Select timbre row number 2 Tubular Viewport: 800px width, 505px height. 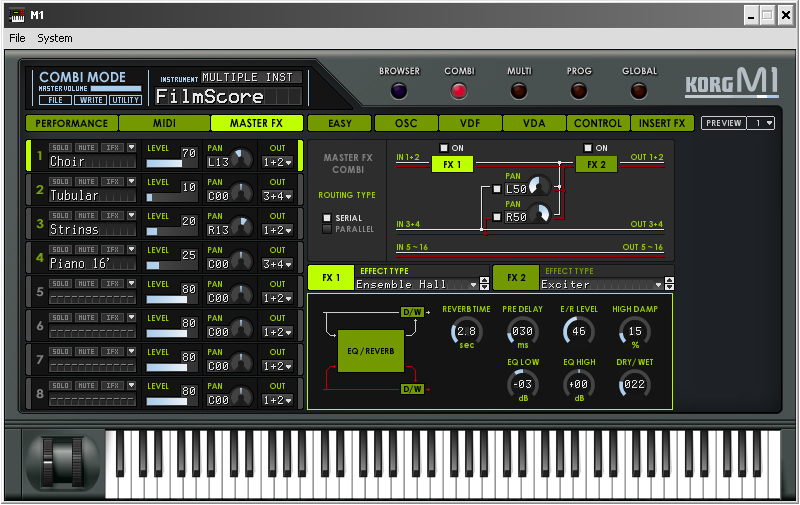pos(40,190)
